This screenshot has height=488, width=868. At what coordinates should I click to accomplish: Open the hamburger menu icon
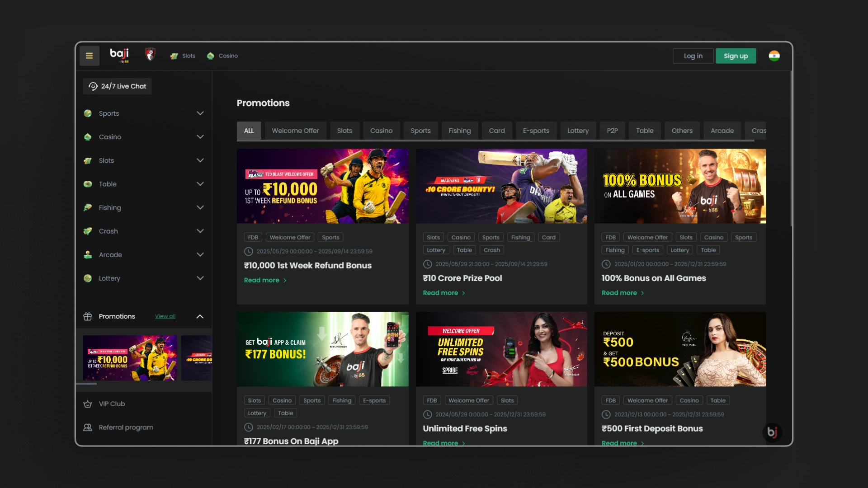pos(90,56)
